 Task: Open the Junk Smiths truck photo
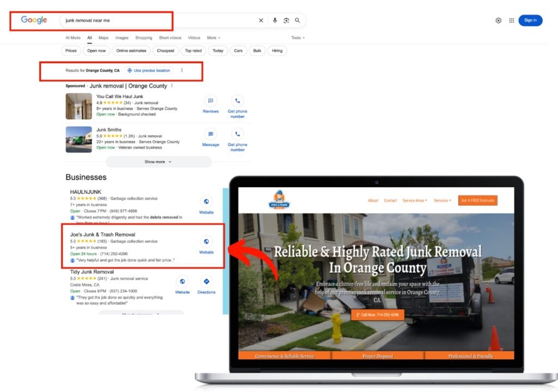tap(78, 139)
